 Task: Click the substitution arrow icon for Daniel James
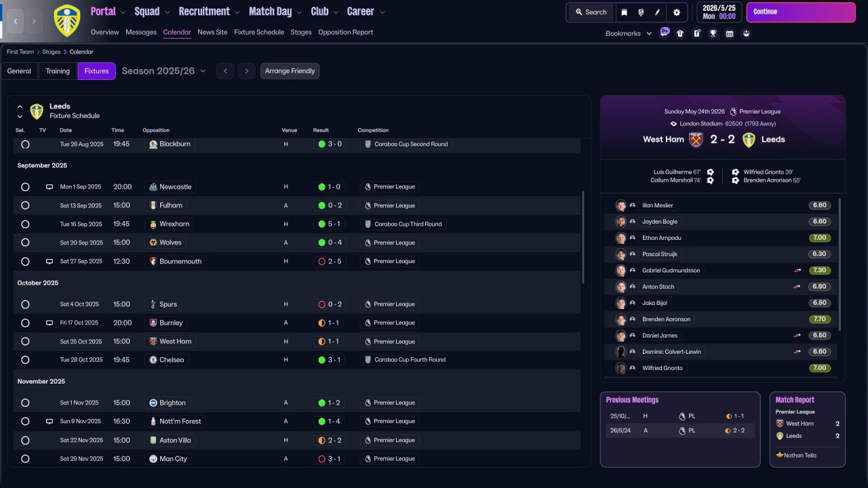tap(797, 335)
